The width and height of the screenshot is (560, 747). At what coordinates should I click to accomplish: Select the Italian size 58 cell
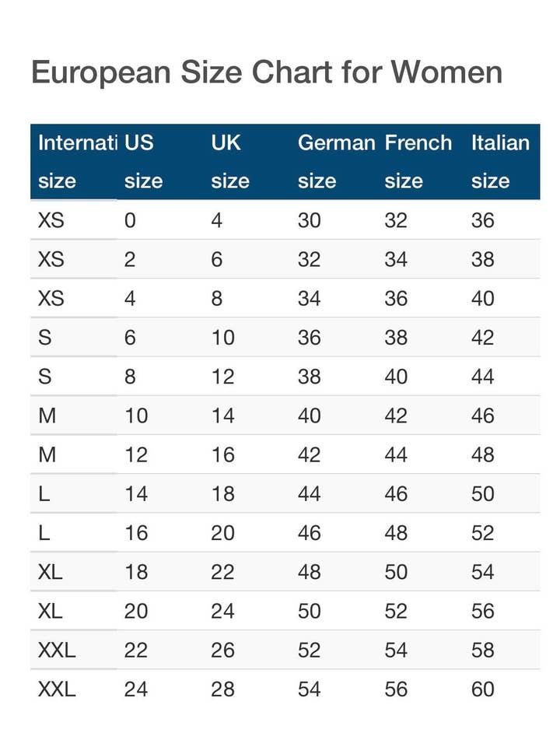point(482,651)
